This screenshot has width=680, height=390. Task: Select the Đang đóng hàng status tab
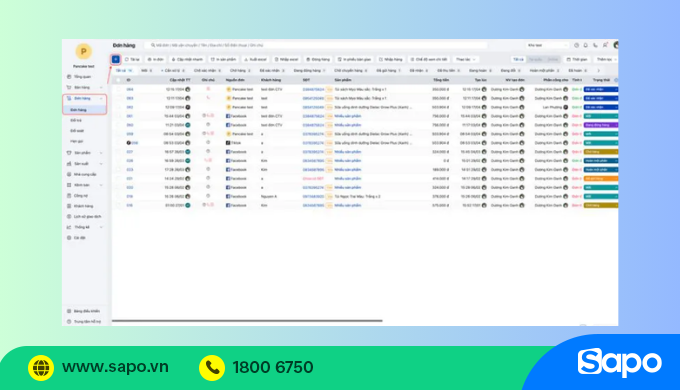tap(309, 70)
